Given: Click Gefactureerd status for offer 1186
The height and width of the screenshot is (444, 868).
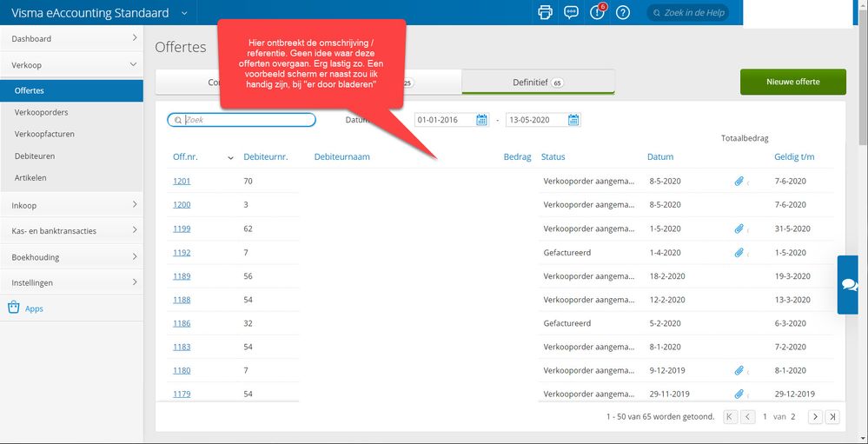Looking at the screenshot, I should 567,323.
